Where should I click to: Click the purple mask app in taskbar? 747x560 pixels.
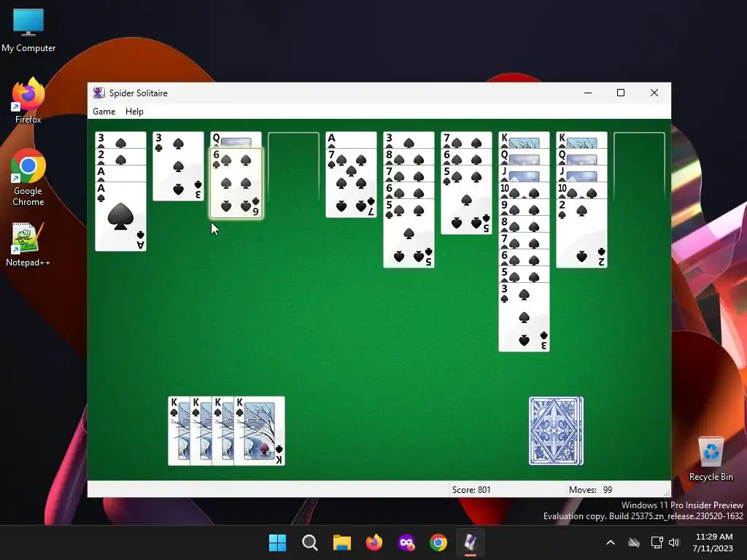406,542
